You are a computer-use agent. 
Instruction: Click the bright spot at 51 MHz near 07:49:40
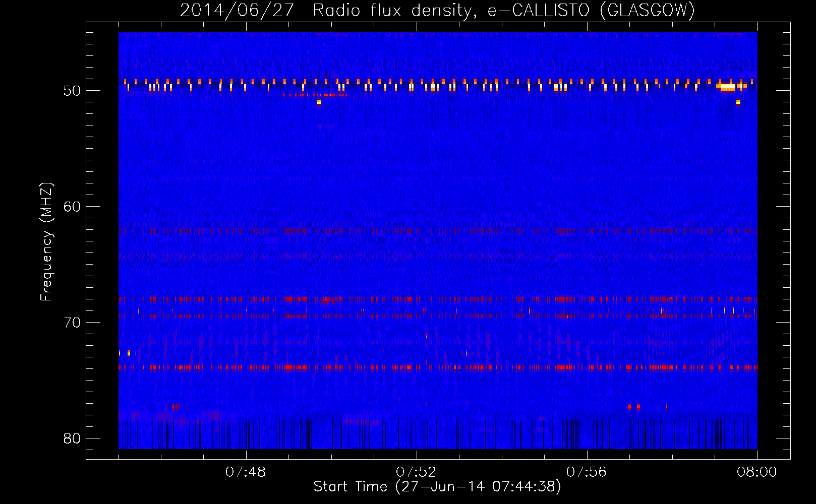[x=318, y=102]
